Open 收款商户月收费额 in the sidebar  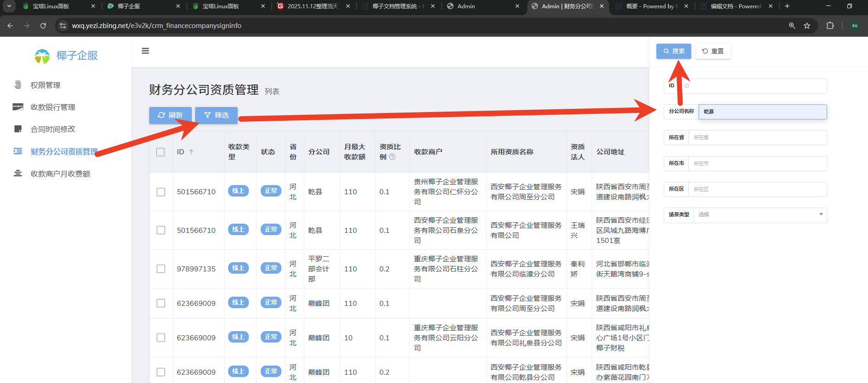coord(61,174)
